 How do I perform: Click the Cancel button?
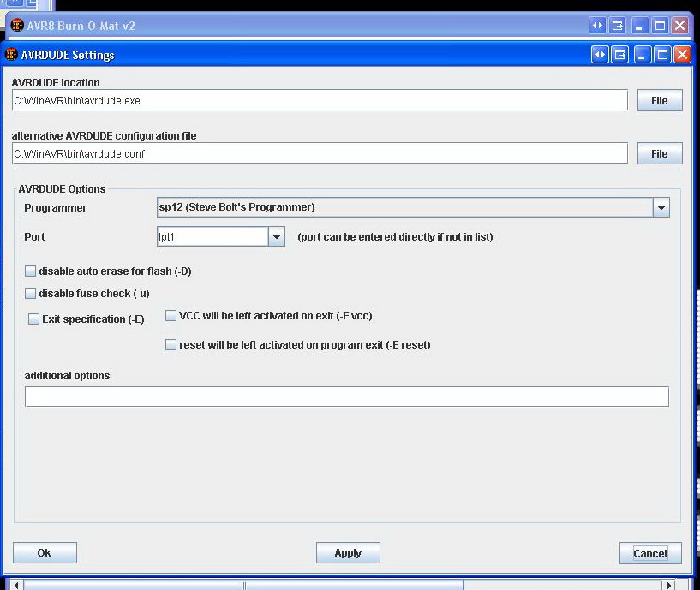click(x=650, y=553)
